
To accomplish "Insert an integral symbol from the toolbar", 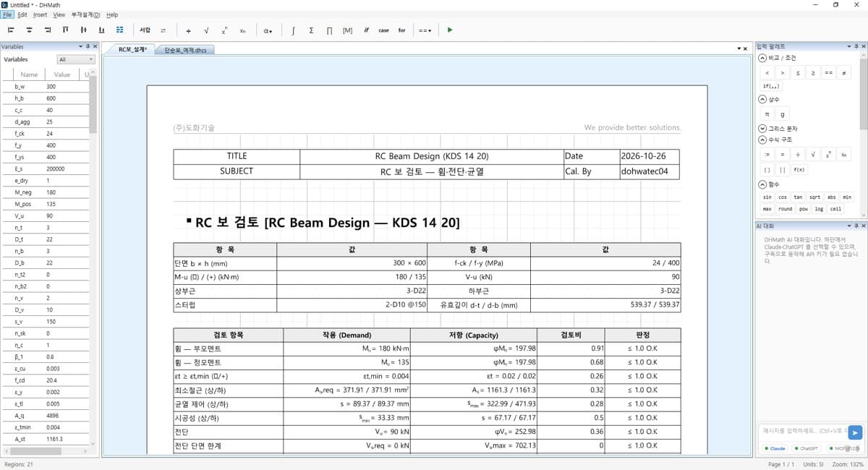I will pyautogui.click(x=293, y=30).
